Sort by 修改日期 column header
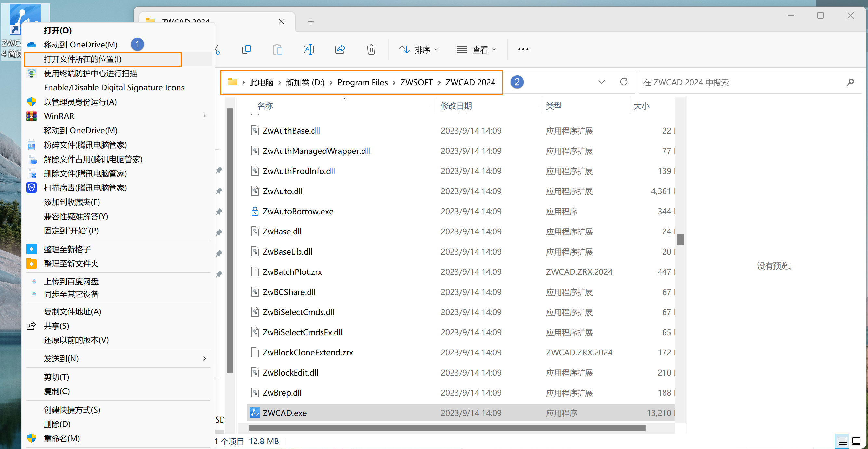Screen dimensions: 868x449 point(489,106)
